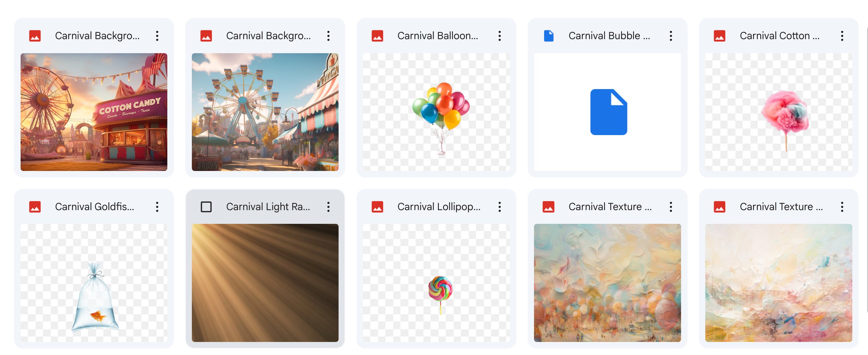Click the image type icon for Carnival Goldfish
This screenshot has height=355, width=868.
tap(35, 207)
